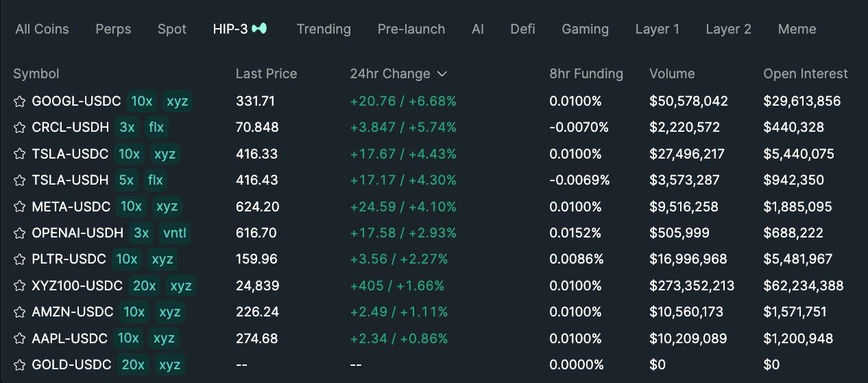Select the Defi tab
Screen dimensions: 868x383
[x=522, y=30]
